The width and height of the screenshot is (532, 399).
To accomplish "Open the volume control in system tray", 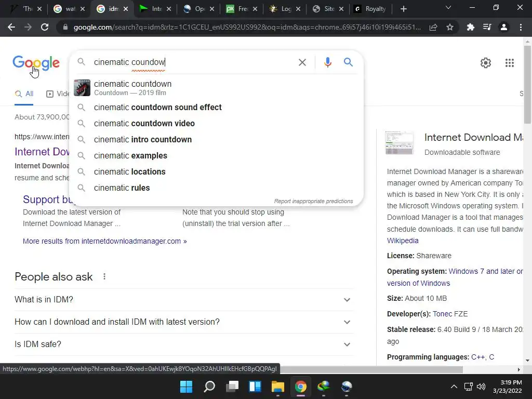I will pyautogui.click(x=481, y=387).
